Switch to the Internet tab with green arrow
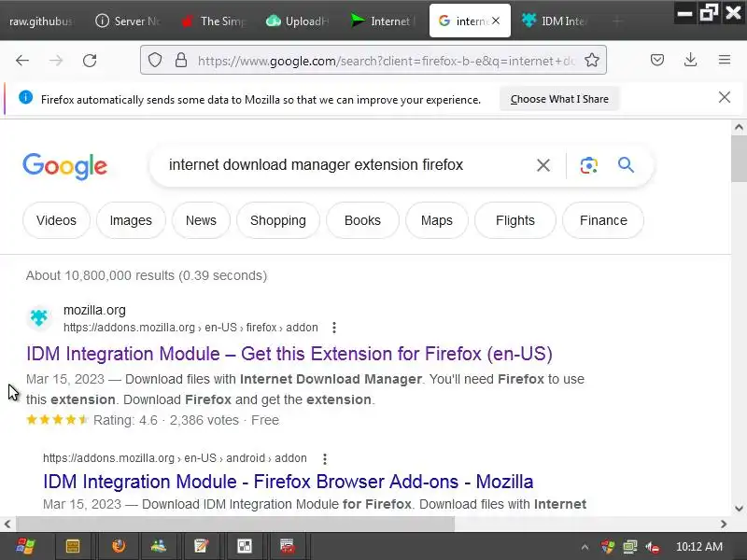This screenshot has height=560, width=747. pyautogui.click(x=384, y=21)
